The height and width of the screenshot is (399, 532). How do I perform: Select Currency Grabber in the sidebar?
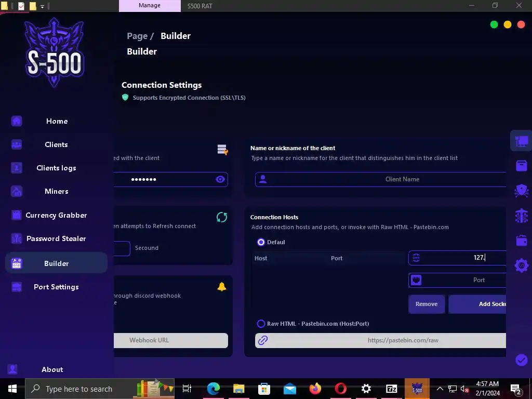56,215
